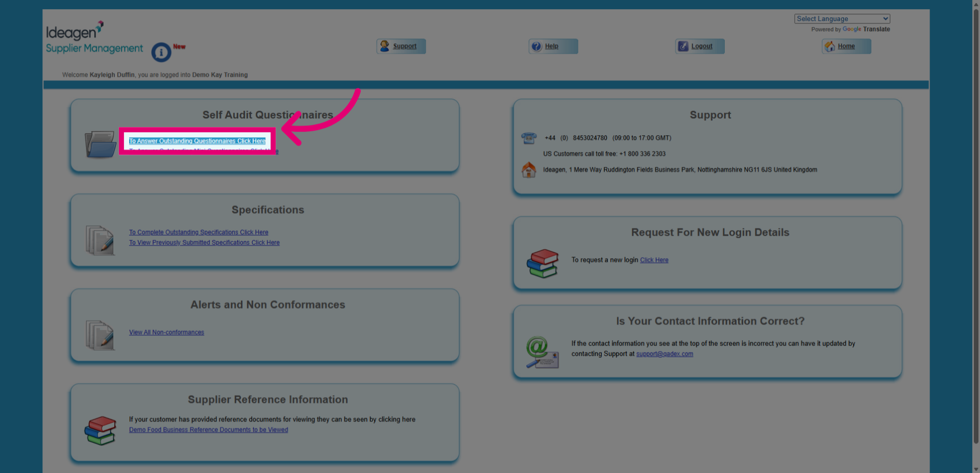The height and width of the screenshot is (473, 980).
Task: Click the person icon on Support button
Action: point(384,46)
